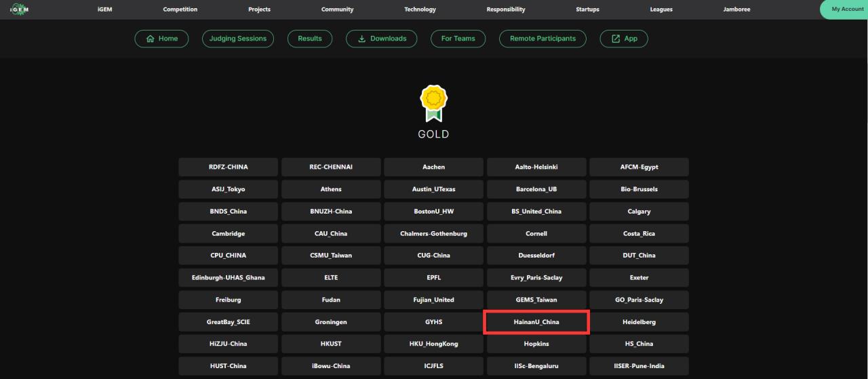Image resolution: width=868 pixels, height=379 pixels.
Task: Open AFCM-Egypt team entry
Action: [639, 167]
